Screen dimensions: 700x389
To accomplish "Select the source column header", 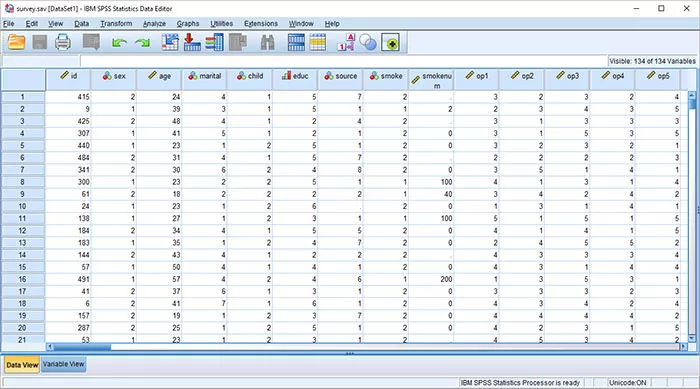I will pos(341,80).
